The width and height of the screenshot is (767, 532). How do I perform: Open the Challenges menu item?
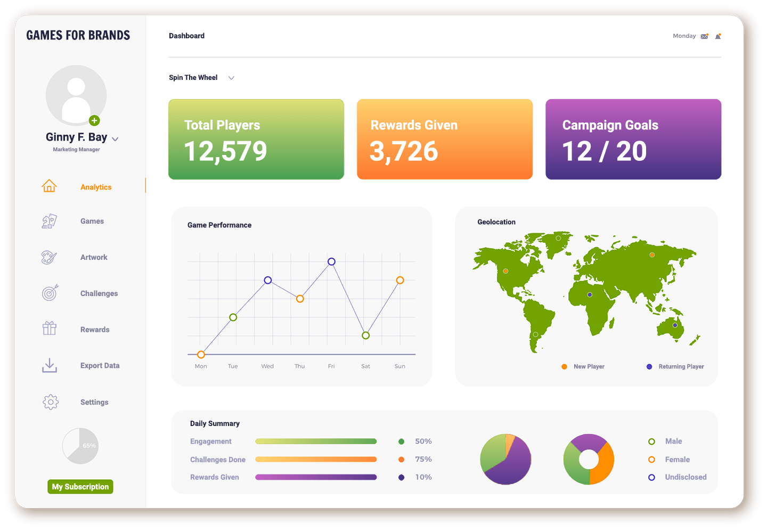click(x=99, y=293)
